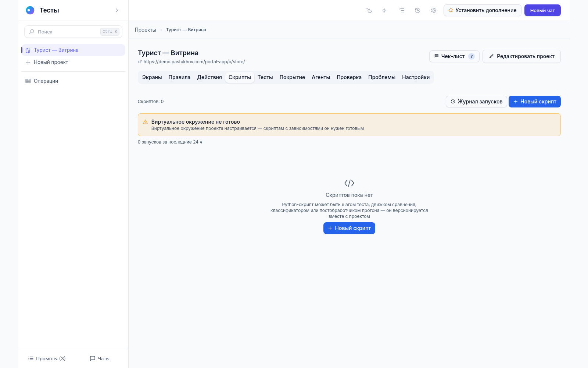Create a project via Новый проект

pyautogui.click(x=73, y=62)
